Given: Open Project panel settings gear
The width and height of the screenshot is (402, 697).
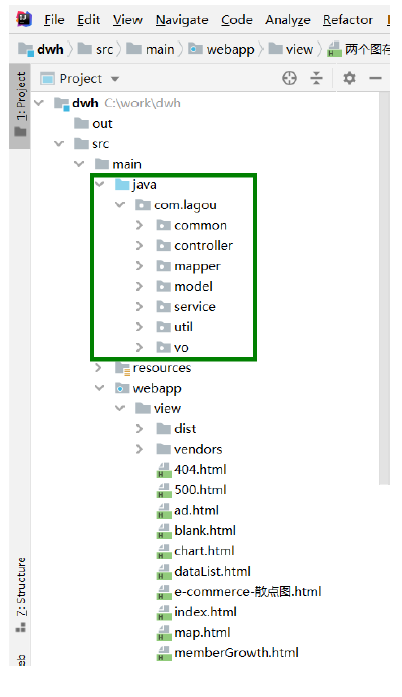Looking at the screenshot, I should click(x=349, y=78).
